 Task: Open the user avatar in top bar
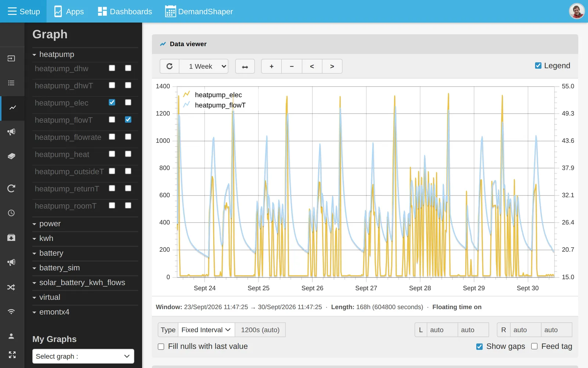[x=577, y=11]
